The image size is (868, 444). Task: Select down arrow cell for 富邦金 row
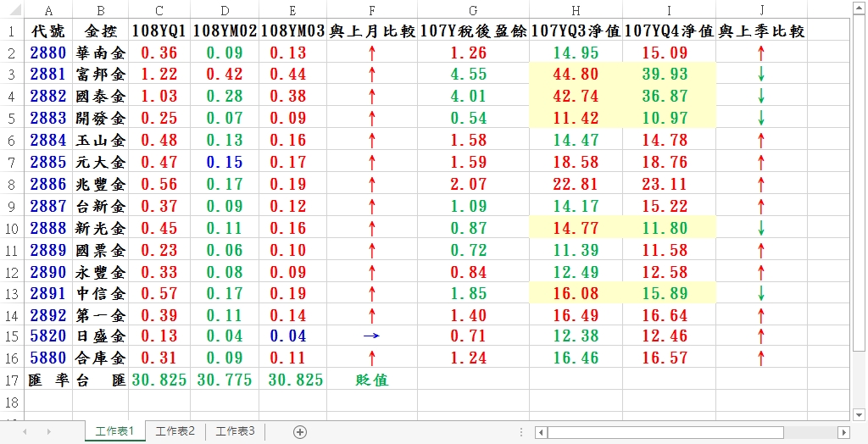(762, 75)
